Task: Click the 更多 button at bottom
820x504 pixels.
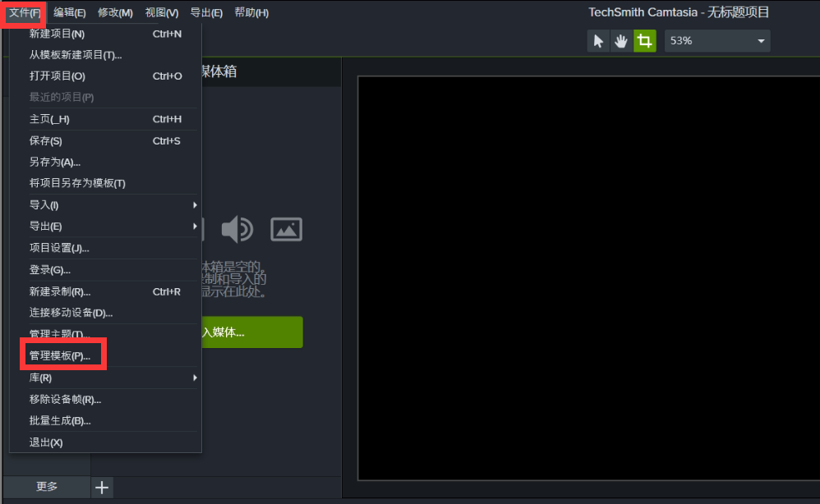Action: pyautogui.click(x=47, y=487)
